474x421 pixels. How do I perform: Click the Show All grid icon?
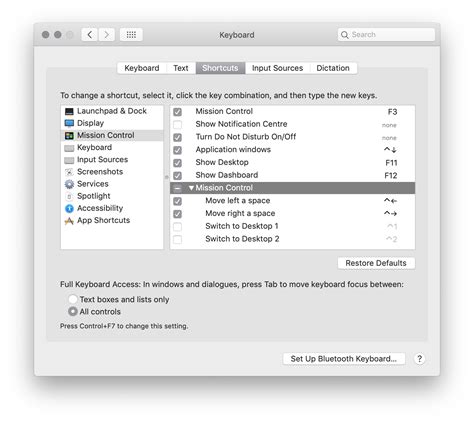(131, 35)
